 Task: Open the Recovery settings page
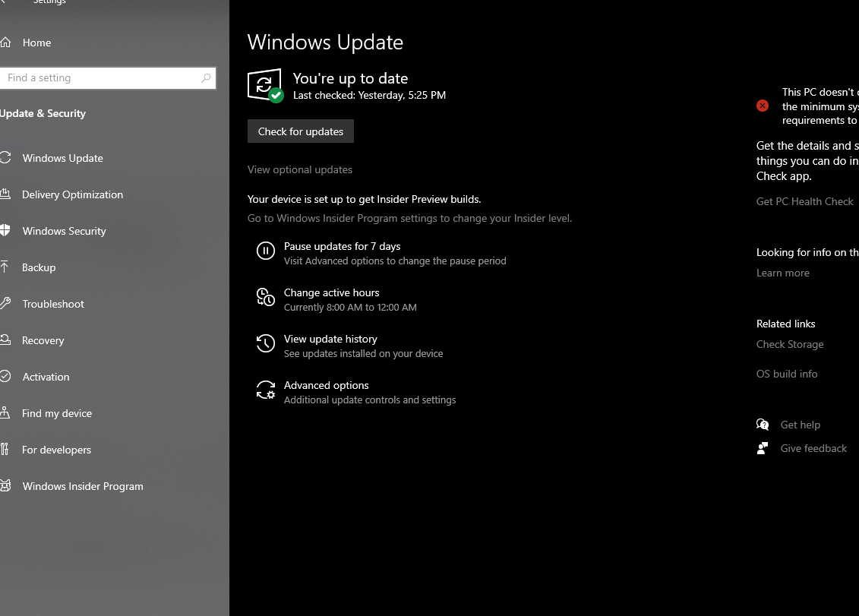pyautogui.click(x=43, y=340)
